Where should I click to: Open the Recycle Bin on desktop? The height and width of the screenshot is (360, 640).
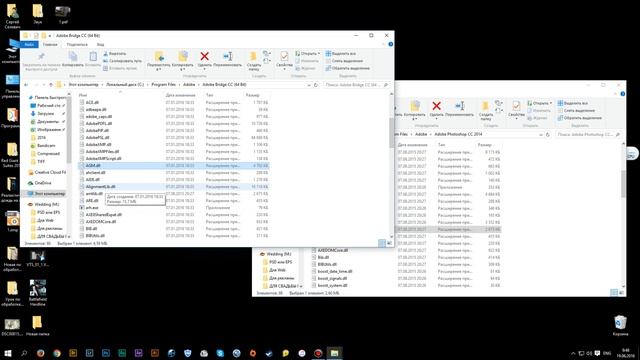point(620,325)
